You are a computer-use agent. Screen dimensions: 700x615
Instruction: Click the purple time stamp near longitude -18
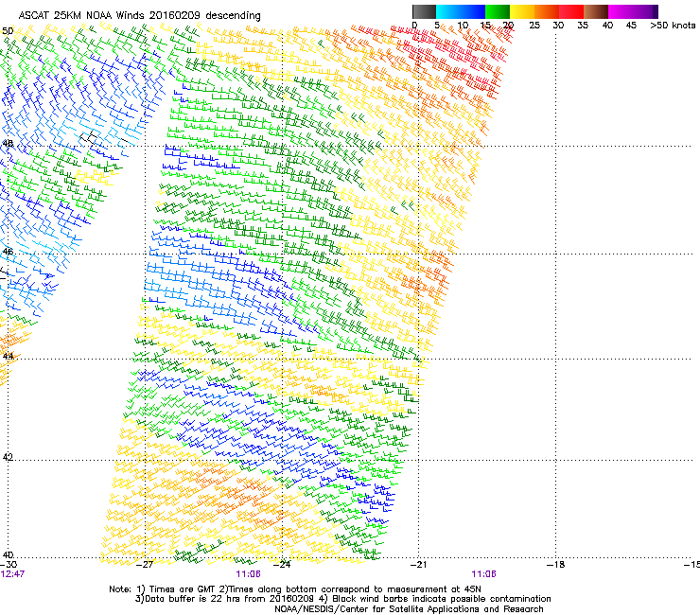point(484,574)
